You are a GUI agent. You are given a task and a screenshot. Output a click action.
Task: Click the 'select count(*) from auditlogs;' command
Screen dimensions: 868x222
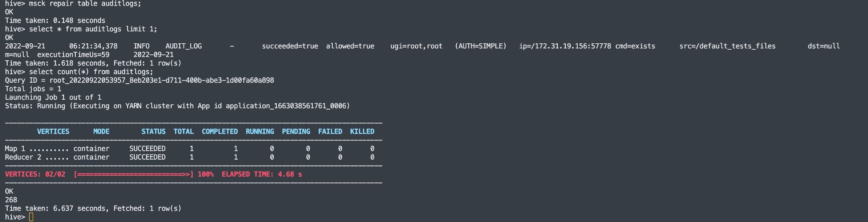pos(91,72)
